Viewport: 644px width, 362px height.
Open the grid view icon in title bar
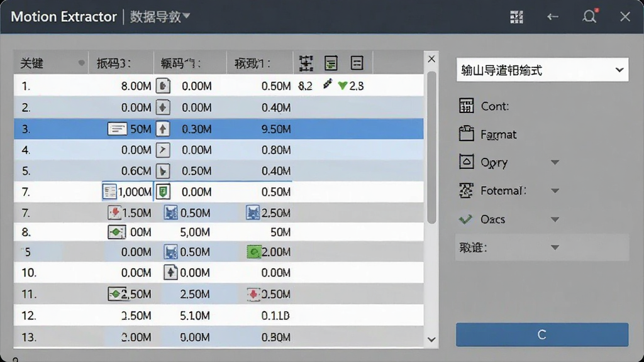516,17
